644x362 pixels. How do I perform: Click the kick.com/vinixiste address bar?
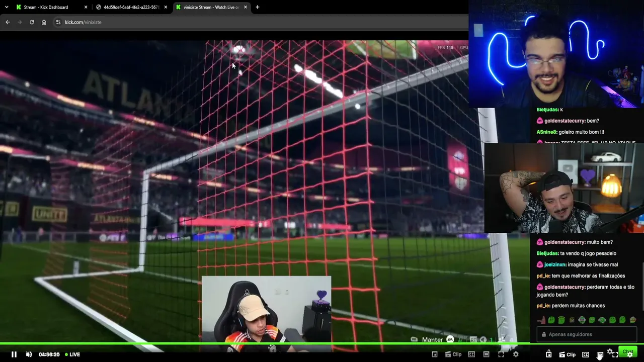point(262,22)
